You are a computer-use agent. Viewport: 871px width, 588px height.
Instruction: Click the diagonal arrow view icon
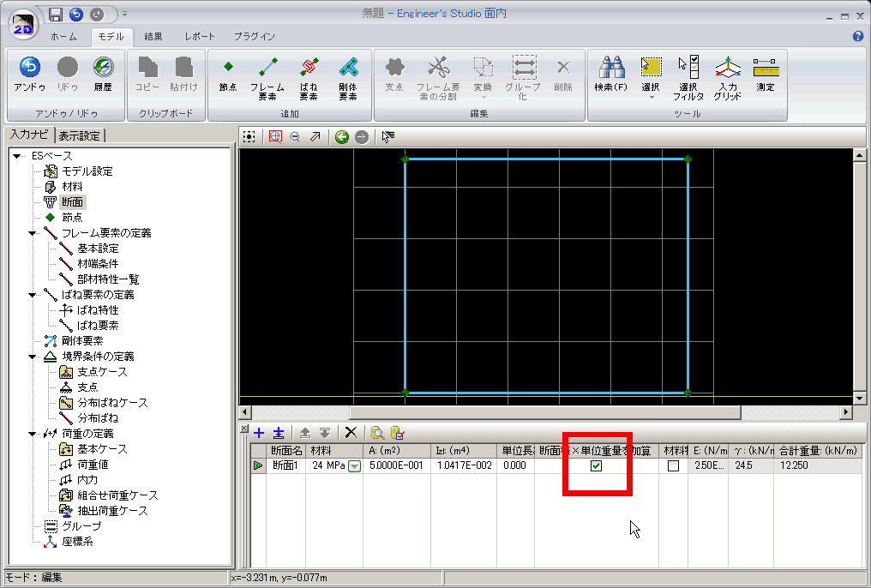click(x=315, y=136)
